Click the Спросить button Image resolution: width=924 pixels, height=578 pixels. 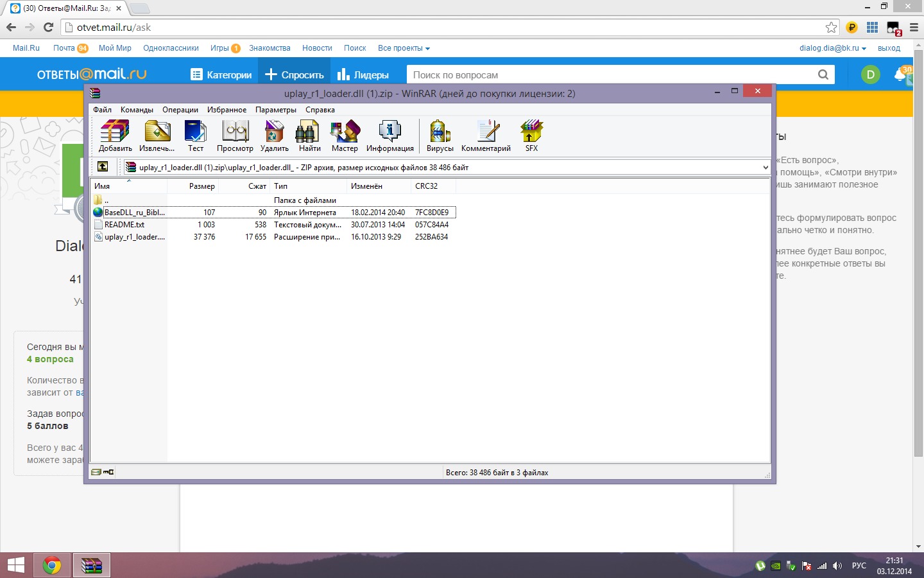coord(295,74)
